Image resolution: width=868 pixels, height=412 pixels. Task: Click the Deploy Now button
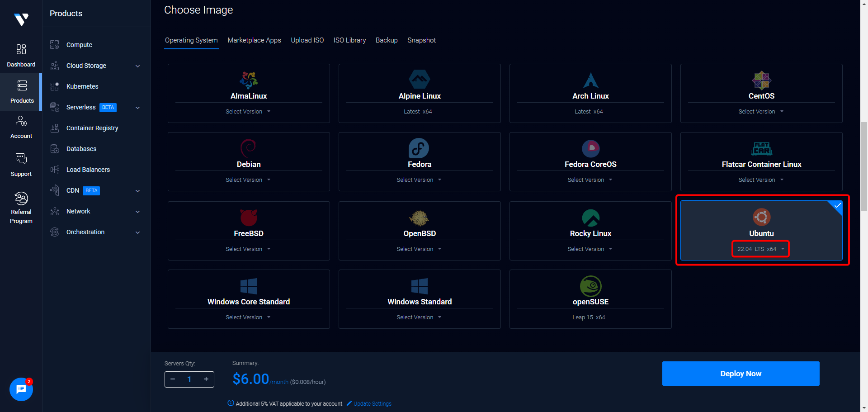[x=740, y=374]
